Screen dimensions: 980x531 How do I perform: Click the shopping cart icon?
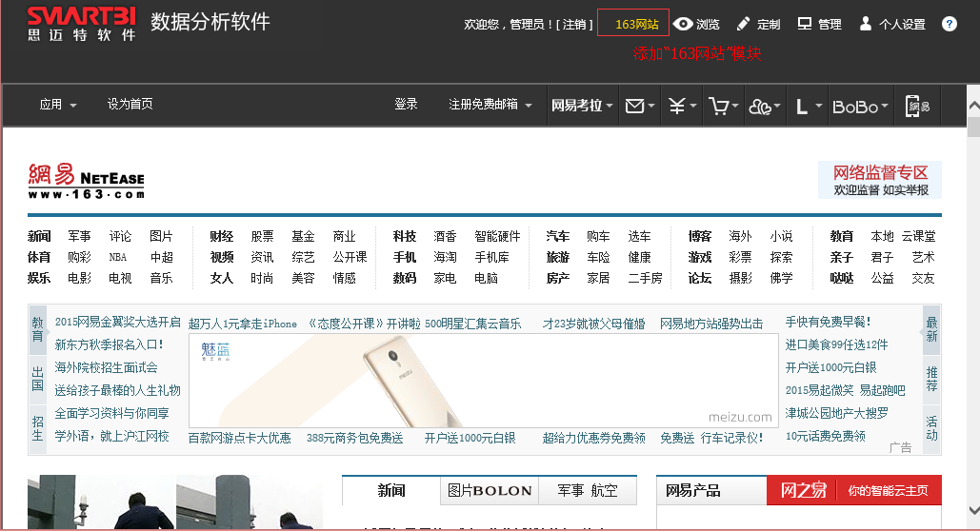(718, 107)
